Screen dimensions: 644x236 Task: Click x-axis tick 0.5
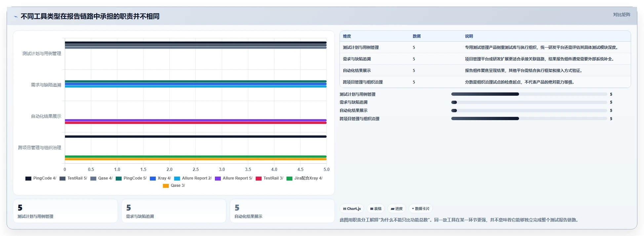click(91, 169)
